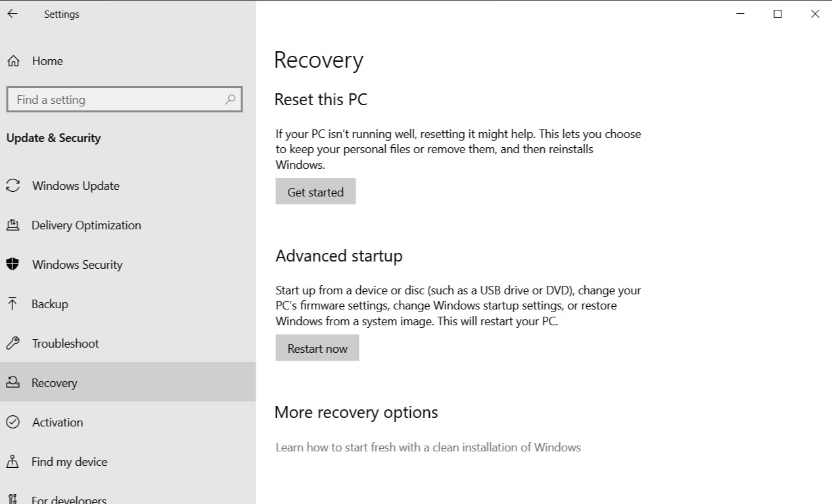Open the Troubleshoot section
Screen dimensions: 832x504
tap(127, 344)
